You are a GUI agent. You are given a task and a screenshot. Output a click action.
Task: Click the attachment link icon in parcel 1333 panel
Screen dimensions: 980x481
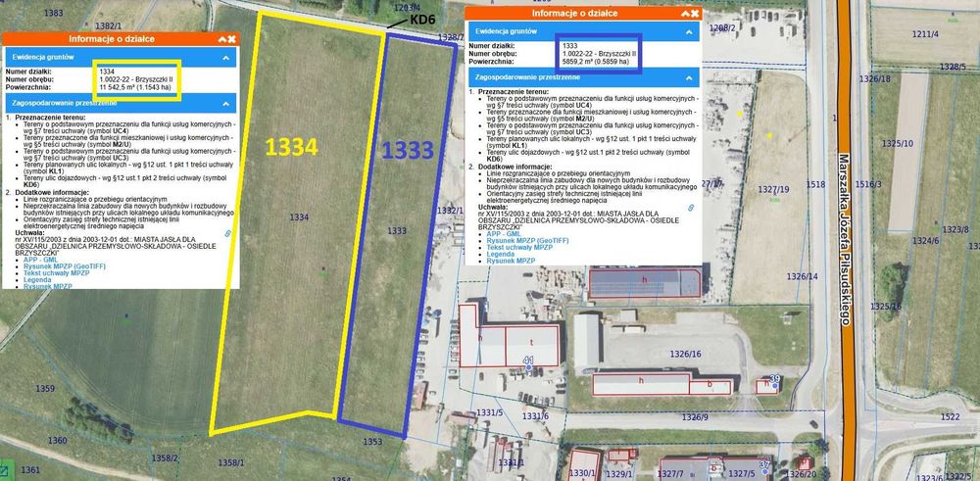tap(691, 208)
